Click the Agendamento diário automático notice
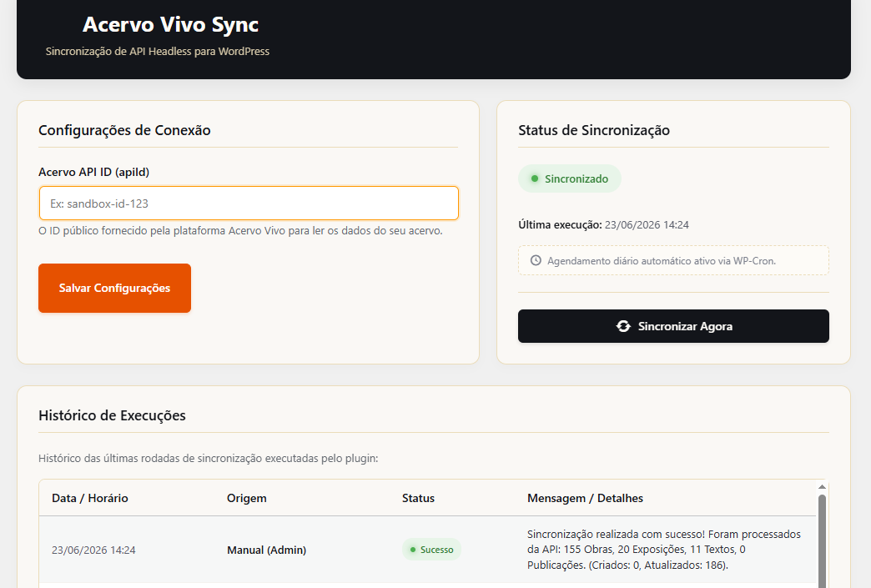This screenshot has height=588, width=871. pos(673,260)
